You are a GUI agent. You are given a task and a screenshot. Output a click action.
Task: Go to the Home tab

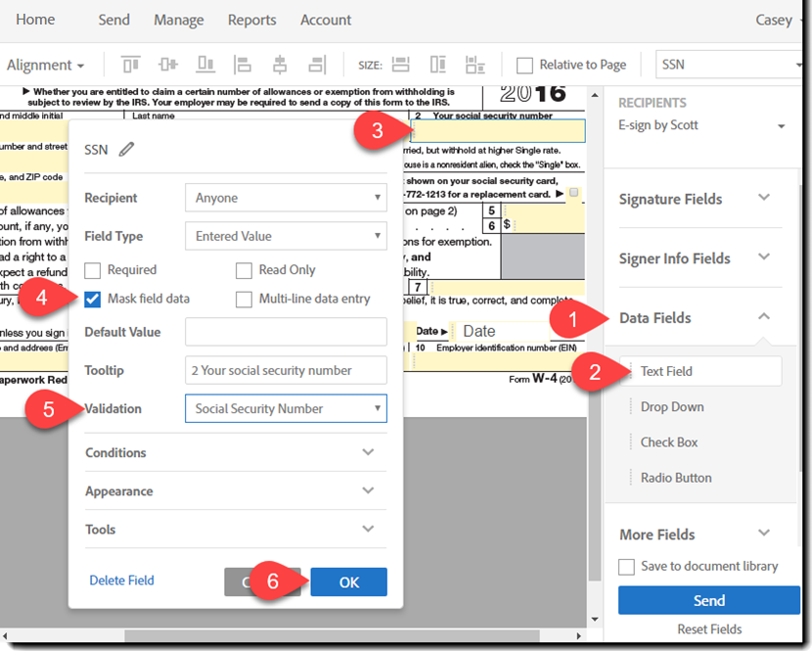click(x=35, y=20)
